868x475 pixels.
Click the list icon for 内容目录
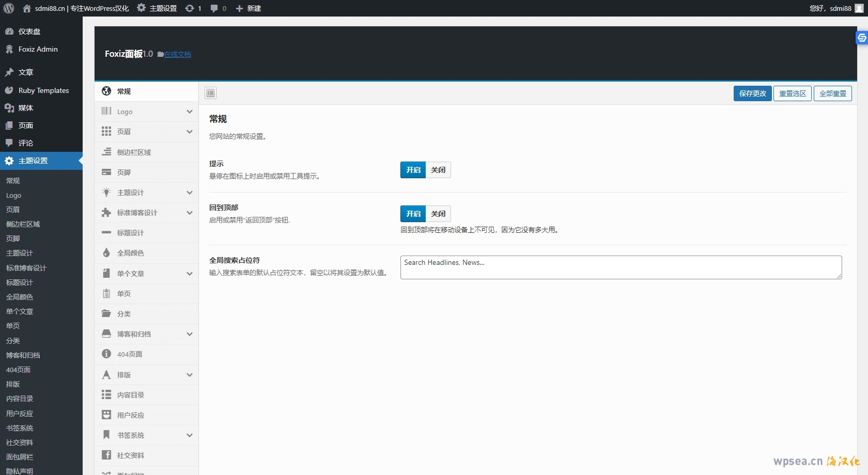pyautogui.click(x=106, y=394)
